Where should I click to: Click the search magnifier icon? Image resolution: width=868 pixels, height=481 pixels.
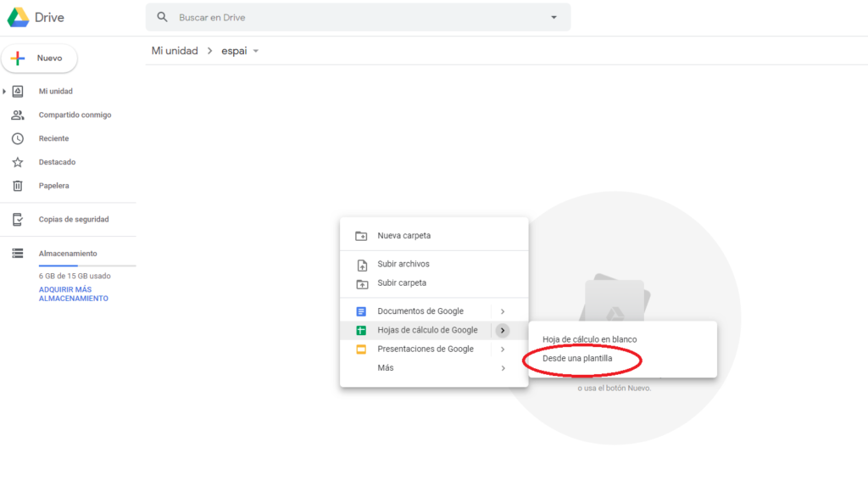point(163,17)
